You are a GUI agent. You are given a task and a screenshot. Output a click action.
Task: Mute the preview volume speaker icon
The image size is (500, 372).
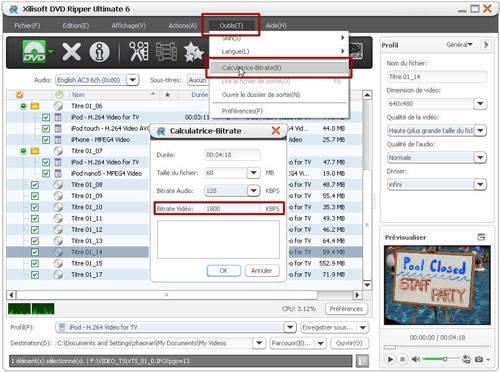(x=415, y=359)
